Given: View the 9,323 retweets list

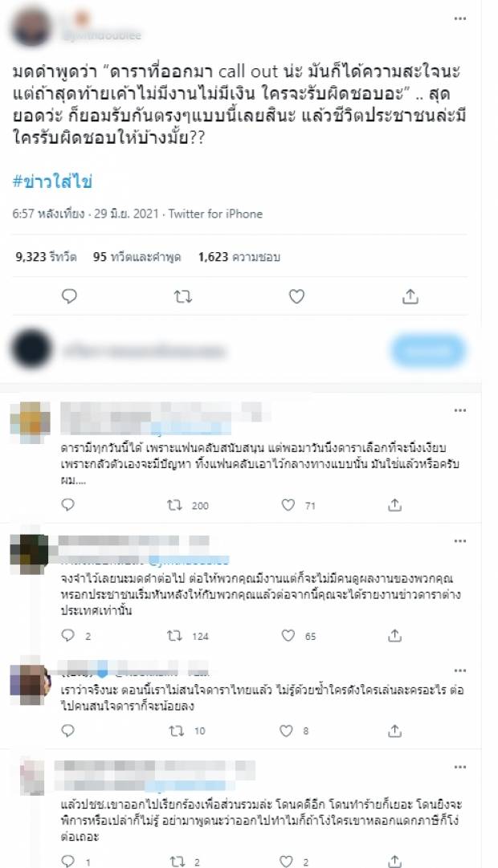Looking at the screenshot, I should click(x=46, y=257).
